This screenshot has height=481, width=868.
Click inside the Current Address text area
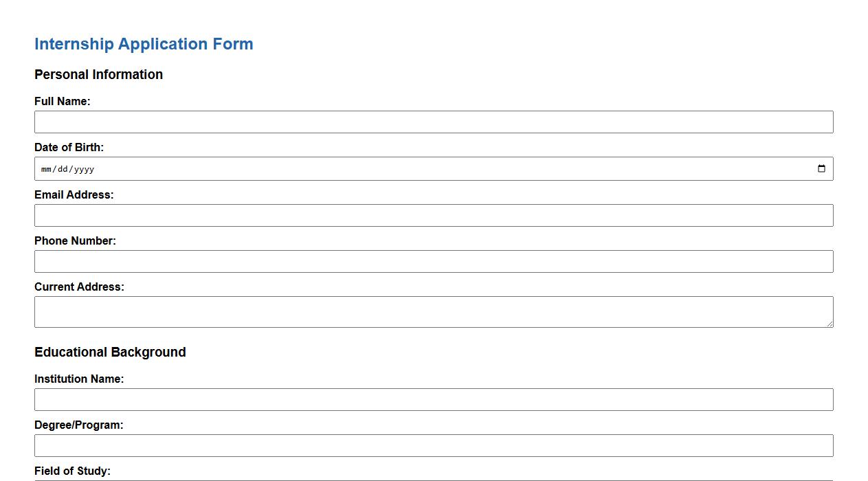pyautogui.click(x=433, y=309)
